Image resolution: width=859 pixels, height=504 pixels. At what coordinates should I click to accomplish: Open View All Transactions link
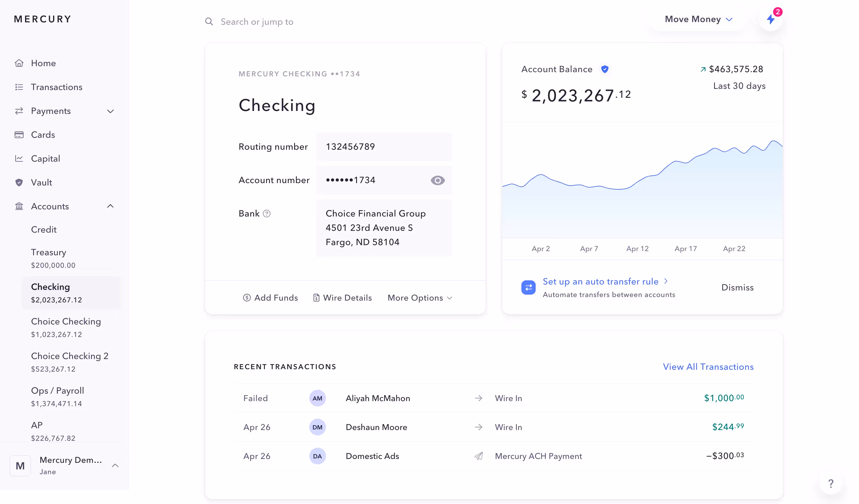[x=708, y=367]
